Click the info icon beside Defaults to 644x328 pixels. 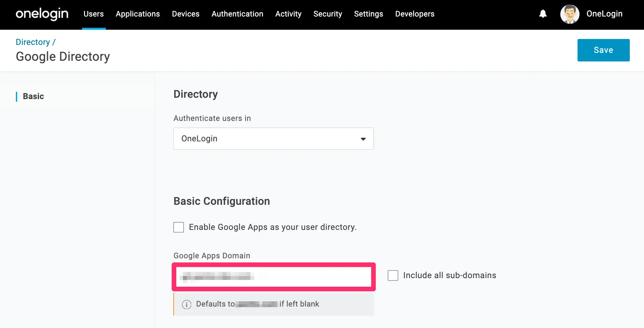(187, 304)
